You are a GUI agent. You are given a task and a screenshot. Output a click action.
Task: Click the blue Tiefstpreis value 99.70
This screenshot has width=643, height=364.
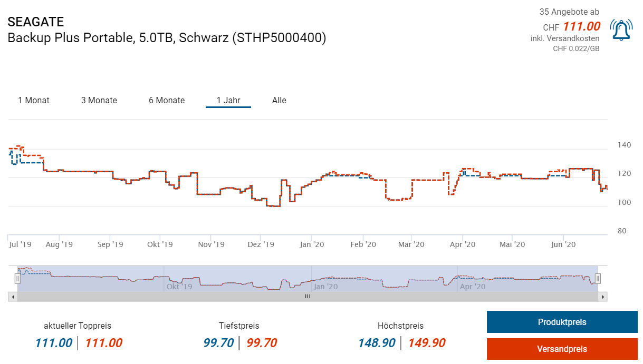click(218, 343)
